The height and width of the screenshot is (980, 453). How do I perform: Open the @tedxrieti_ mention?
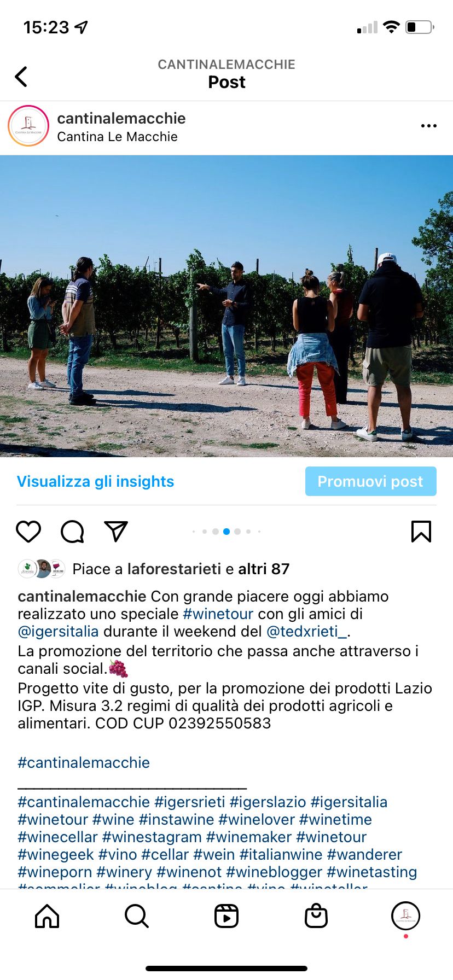pos(306,631)
